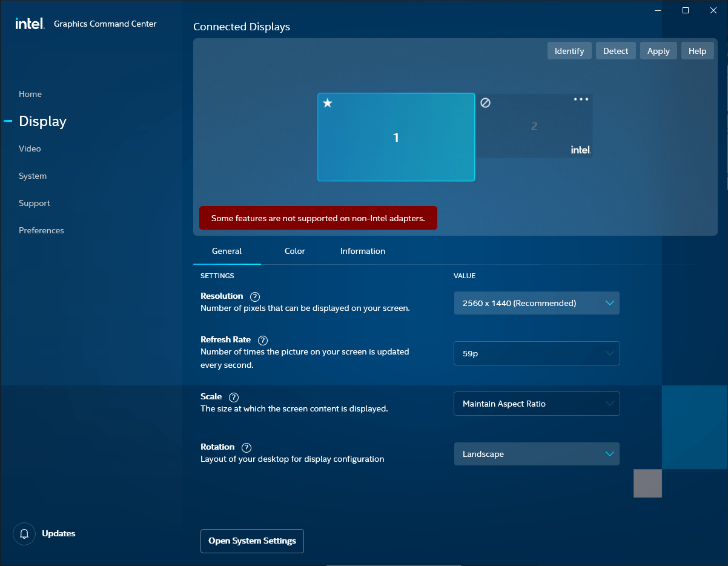Click the Identify button
Viewport: 728px width, 566px height.
[x=569, y=51]
